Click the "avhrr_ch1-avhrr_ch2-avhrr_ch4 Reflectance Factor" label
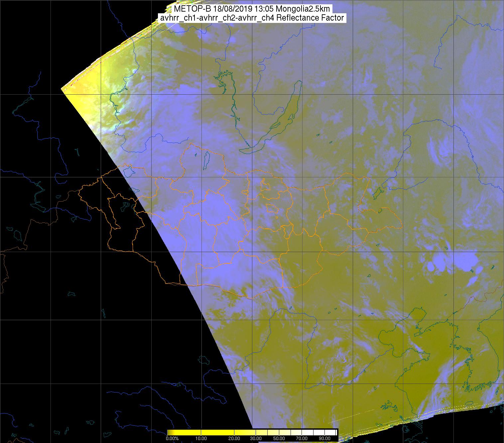Viewport: 504px width, 443px height. [252, 18]
